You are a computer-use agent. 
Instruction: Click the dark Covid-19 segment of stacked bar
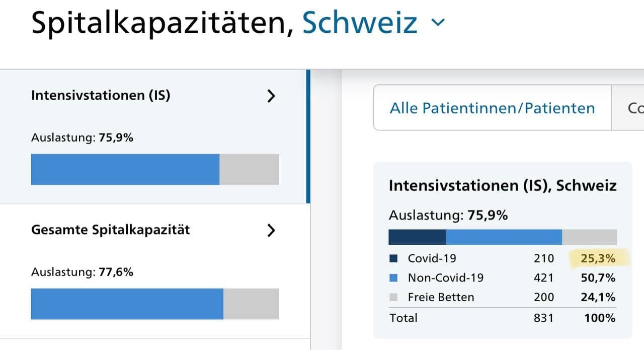[417, 237]
